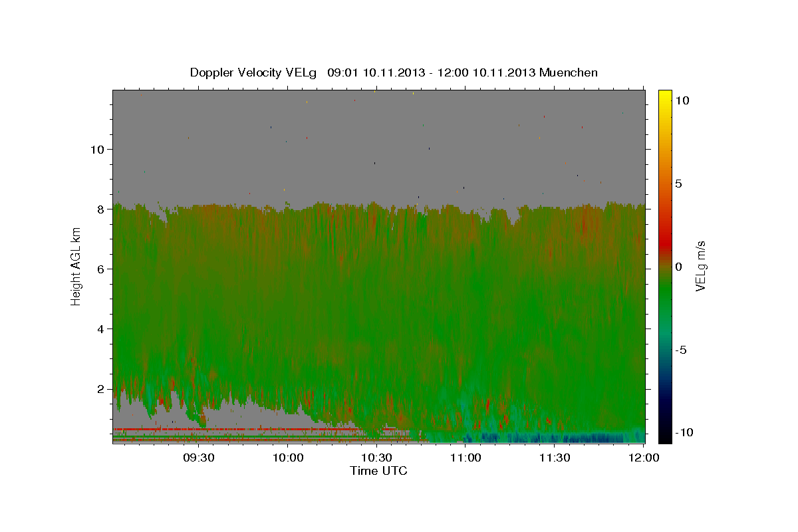This screenshot has width=798, height=532.
Task: Click the plot title 'Doppler Velocity VELg'
Action: [253, 72]
